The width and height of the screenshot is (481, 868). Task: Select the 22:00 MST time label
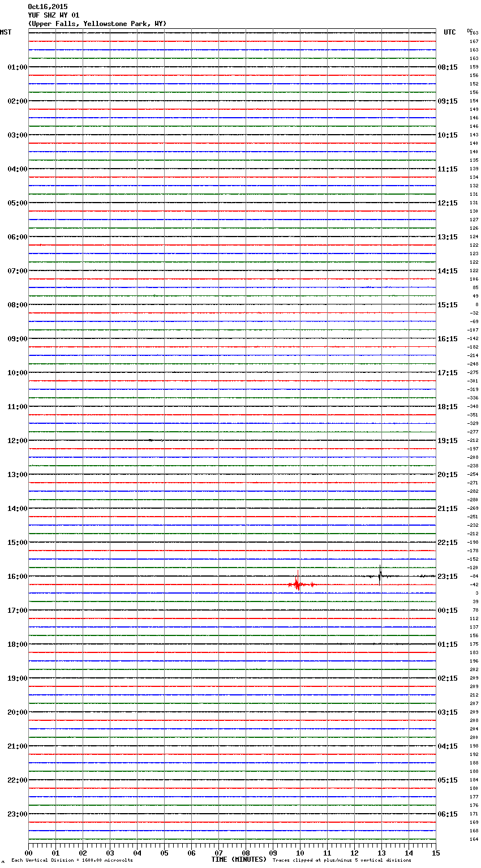[18, 780]
